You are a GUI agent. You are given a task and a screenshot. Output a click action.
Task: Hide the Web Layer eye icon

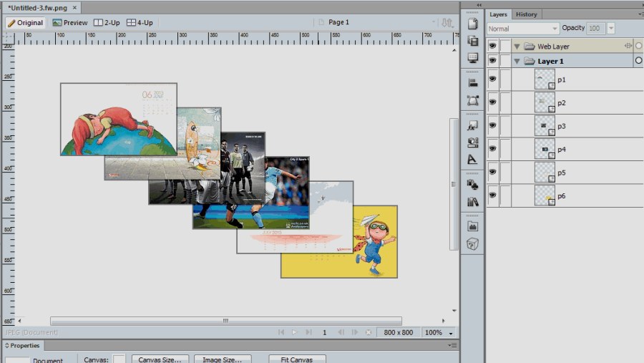pos(492,46)
